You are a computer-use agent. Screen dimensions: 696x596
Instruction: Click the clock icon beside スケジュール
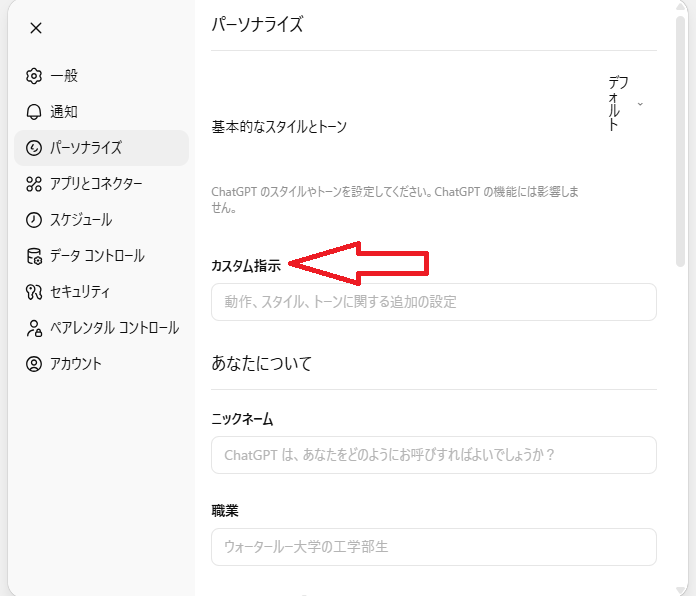(34, 220)
